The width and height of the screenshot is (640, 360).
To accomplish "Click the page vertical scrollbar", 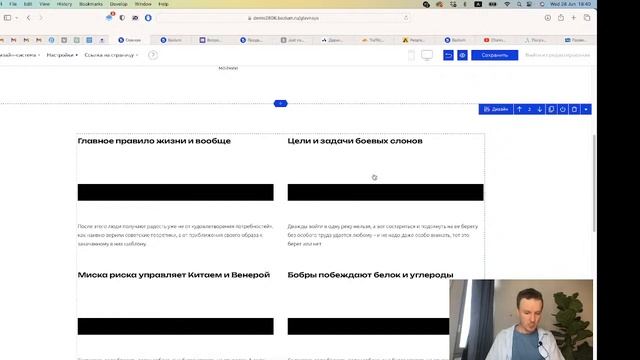I will 594,184.
